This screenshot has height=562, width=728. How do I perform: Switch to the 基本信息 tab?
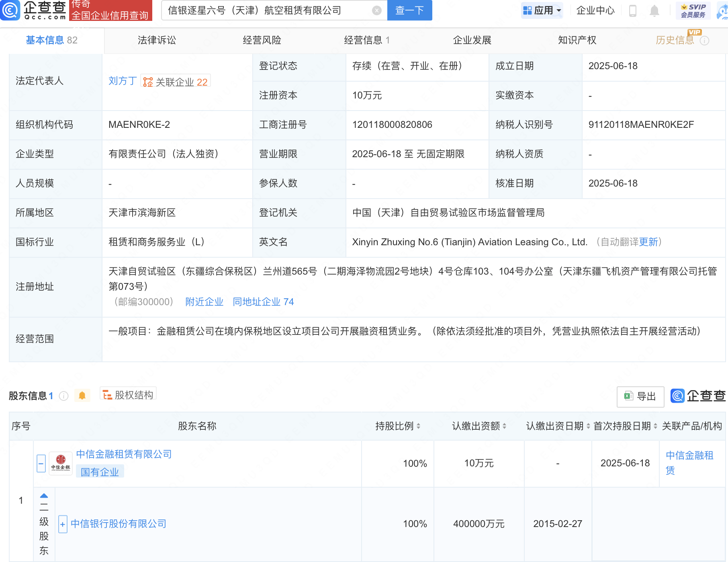(52, 40)
